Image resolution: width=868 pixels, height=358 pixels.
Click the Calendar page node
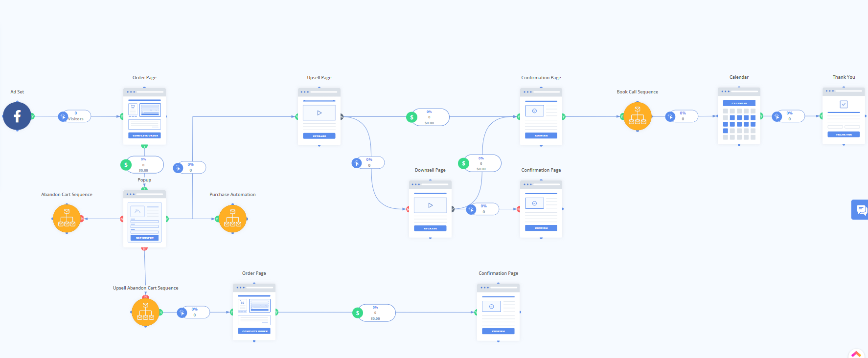coord(739,116)
